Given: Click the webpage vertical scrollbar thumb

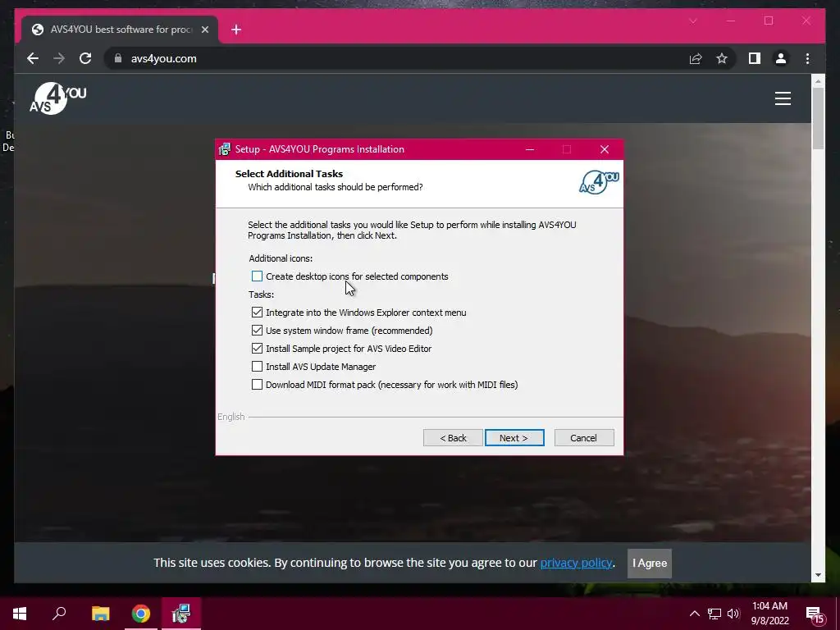Looking at the screenshot, I should click(x=818, y=118).
